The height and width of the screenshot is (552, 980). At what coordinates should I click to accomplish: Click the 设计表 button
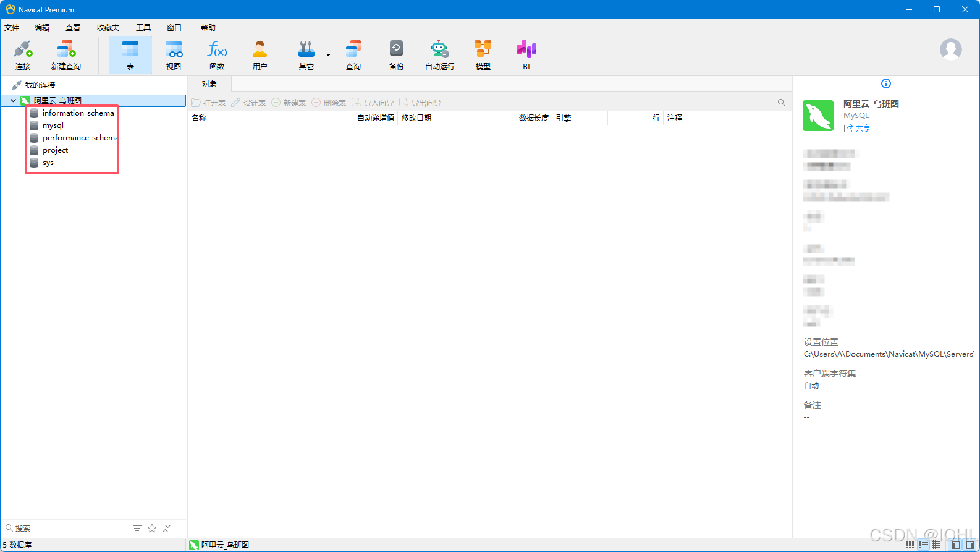click(x=248, y=103)
